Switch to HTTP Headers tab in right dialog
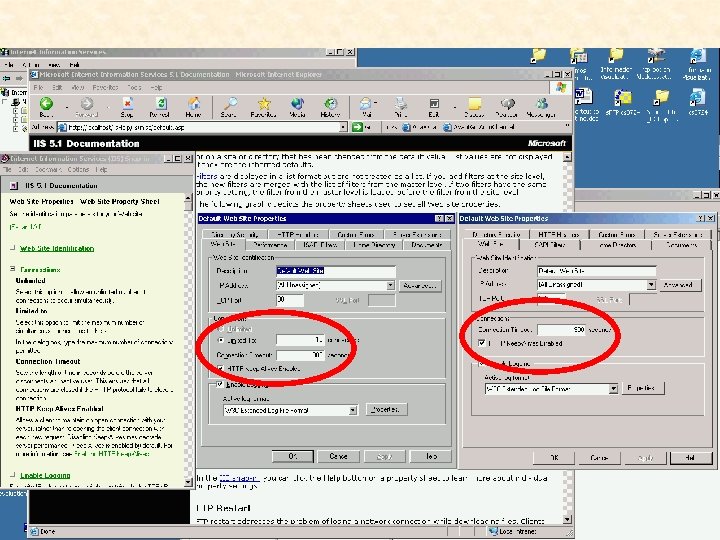720x540 pixels. [558, 234]
